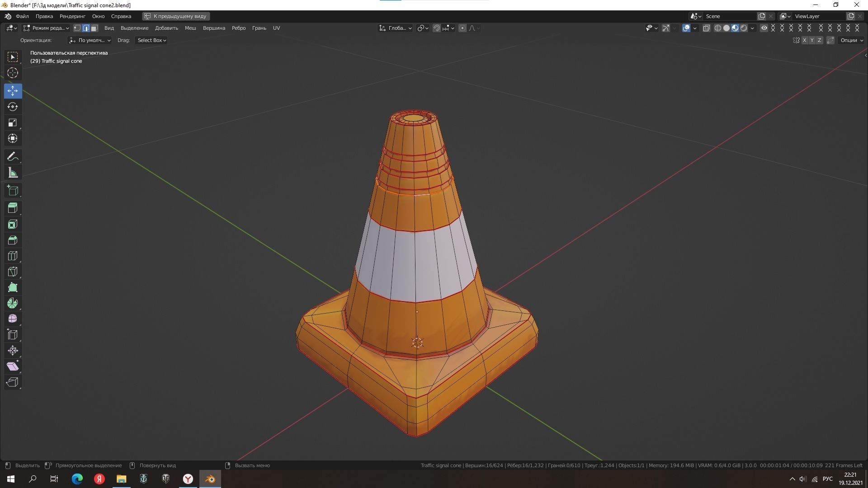
Task: Open the Вершина menu
Action: (x=214, y=28)
